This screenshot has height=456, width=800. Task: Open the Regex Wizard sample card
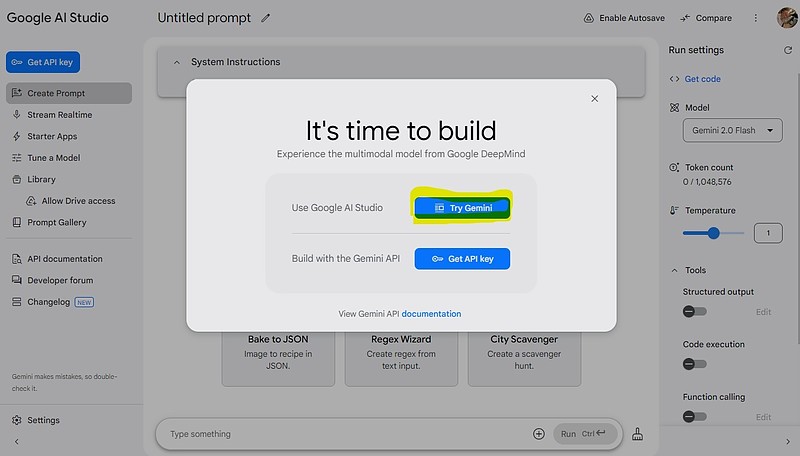point(401,359)
